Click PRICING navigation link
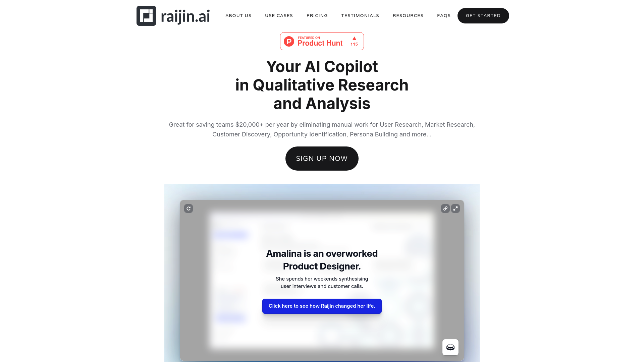The height and width of the screenshot is (362, 644). pos(317,15)
